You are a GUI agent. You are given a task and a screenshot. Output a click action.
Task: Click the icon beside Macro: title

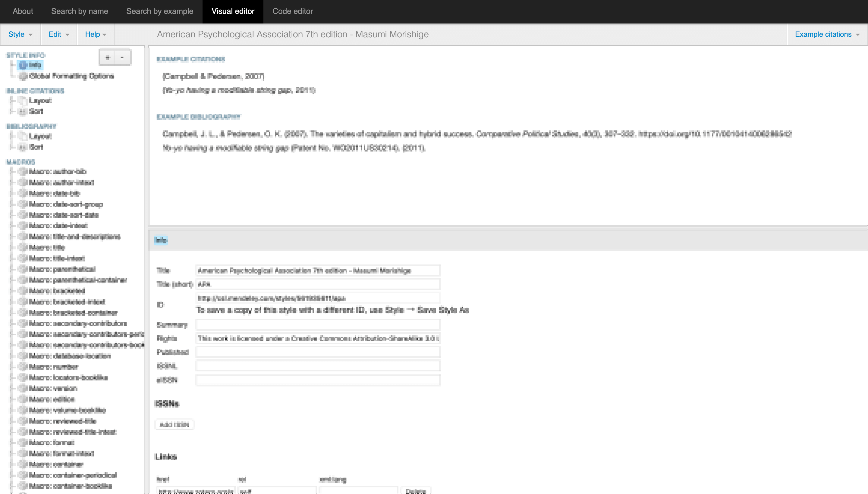[23, 248]
